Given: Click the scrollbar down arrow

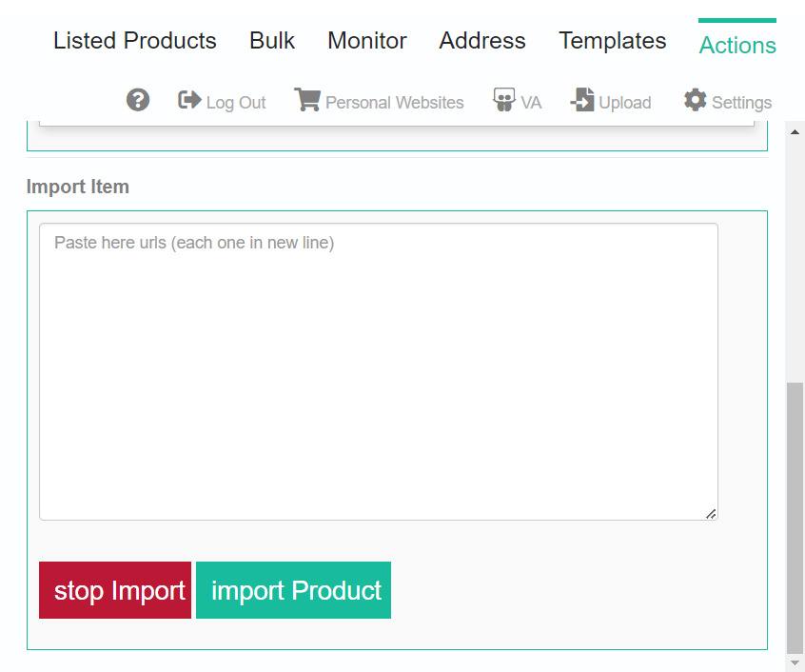Looking at the screenshot, I should tap(795, 662).
